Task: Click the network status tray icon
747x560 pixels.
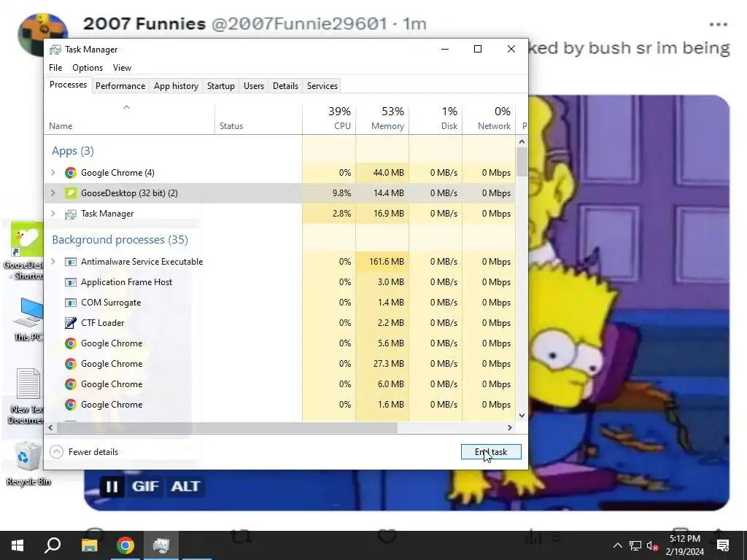Action: click(x=635, y=545)
